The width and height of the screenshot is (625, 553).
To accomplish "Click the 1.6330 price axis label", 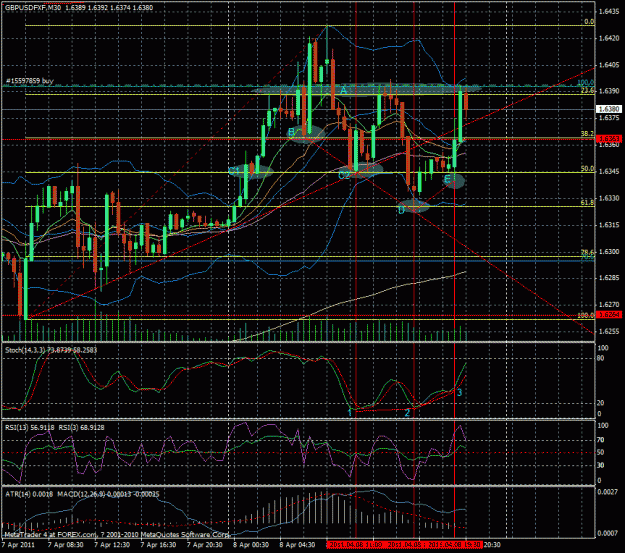I will 609,198.
